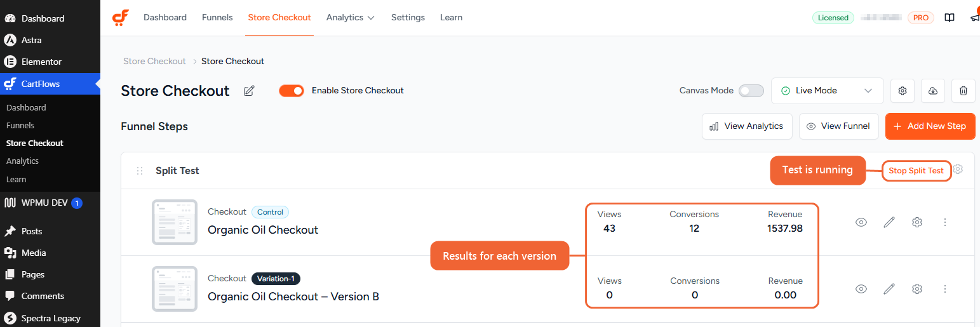
Task: Go to Funnels tab in top nav
Action: (217, 18)
